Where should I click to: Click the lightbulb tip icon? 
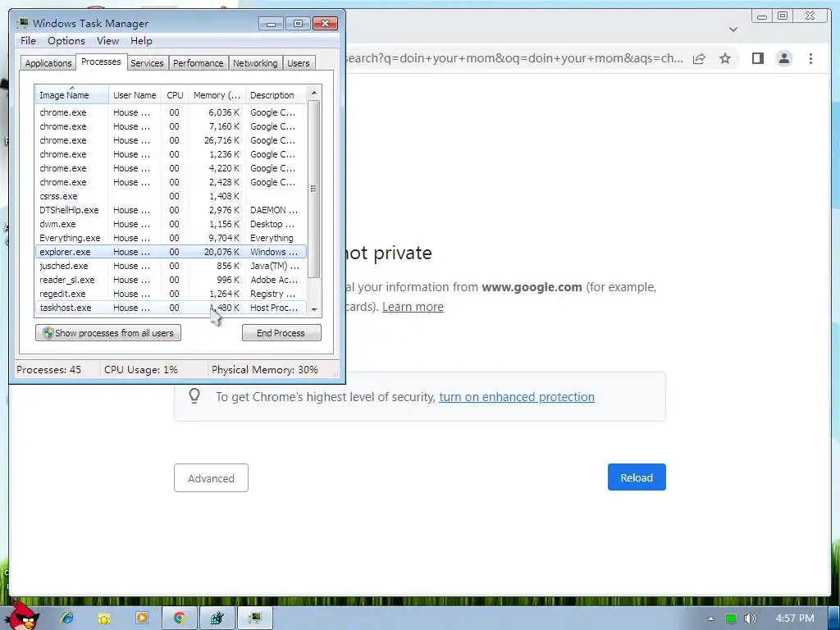coord(194,396)
